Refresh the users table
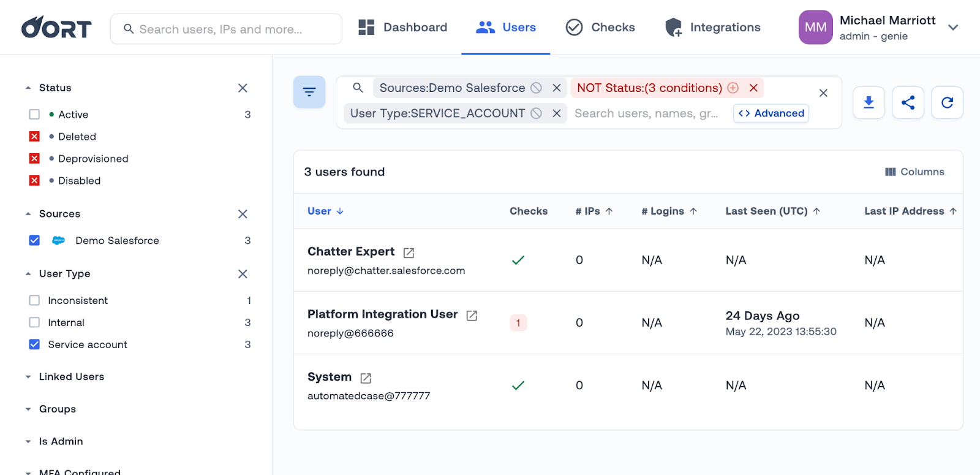980x475 pixels. pos(947,102)
